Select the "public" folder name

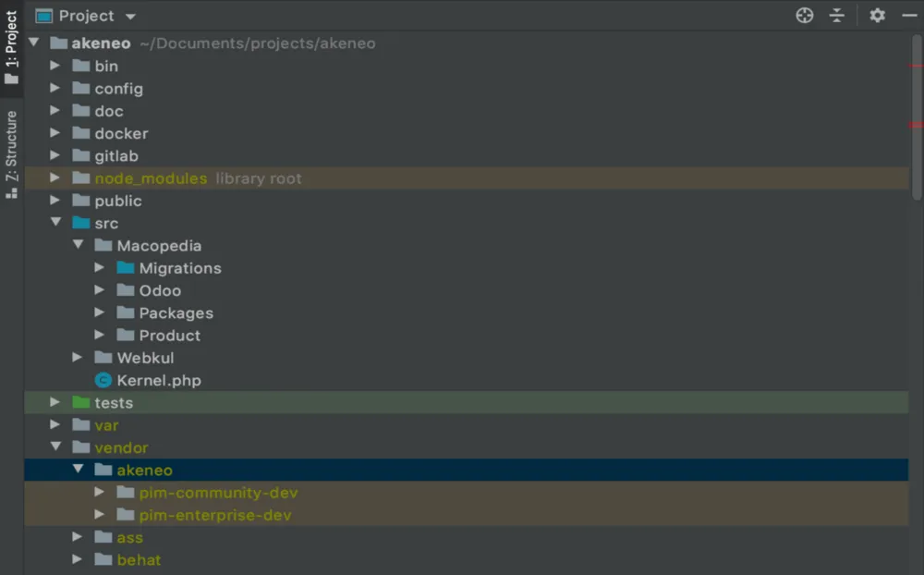(118, 202)
